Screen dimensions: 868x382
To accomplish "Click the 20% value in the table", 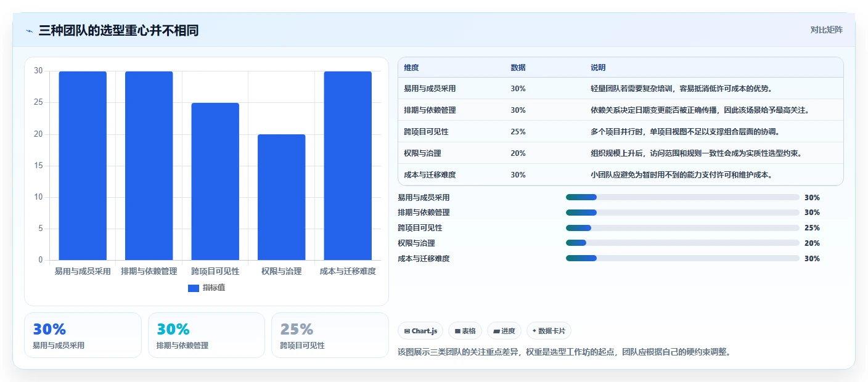I will pos(518,153).
